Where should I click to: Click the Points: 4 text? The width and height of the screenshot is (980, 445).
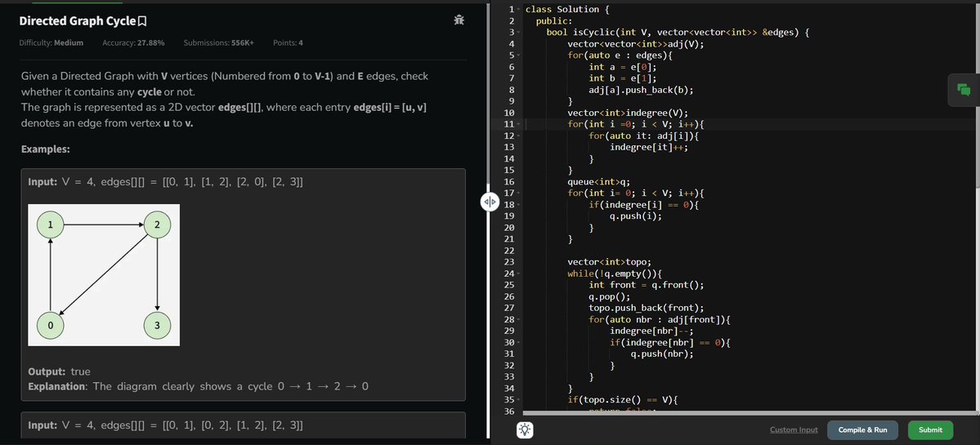tap(289, 43)
